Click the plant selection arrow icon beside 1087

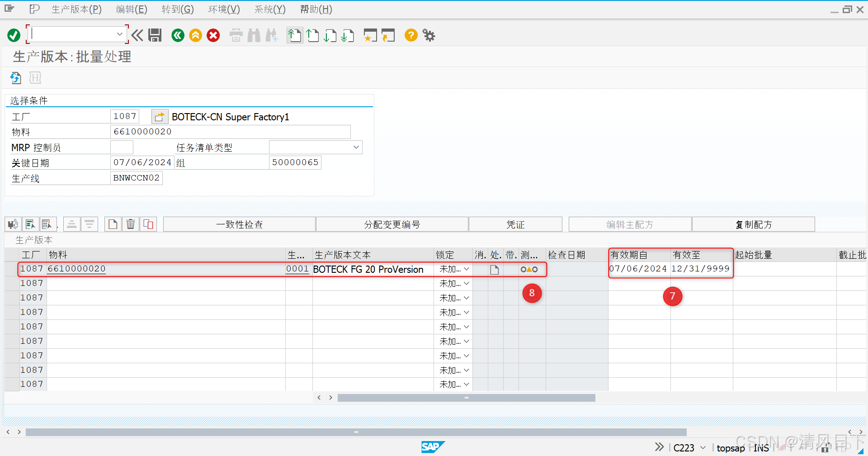point(160,117)
